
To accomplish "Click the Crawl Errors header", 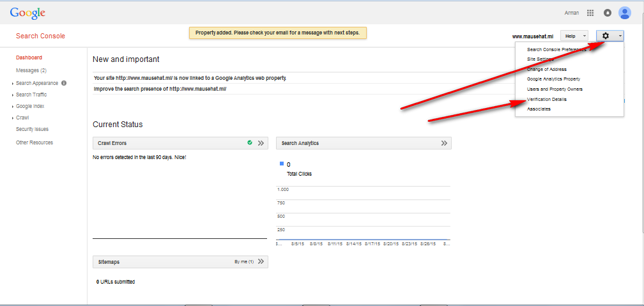I will tap(180, 143).
